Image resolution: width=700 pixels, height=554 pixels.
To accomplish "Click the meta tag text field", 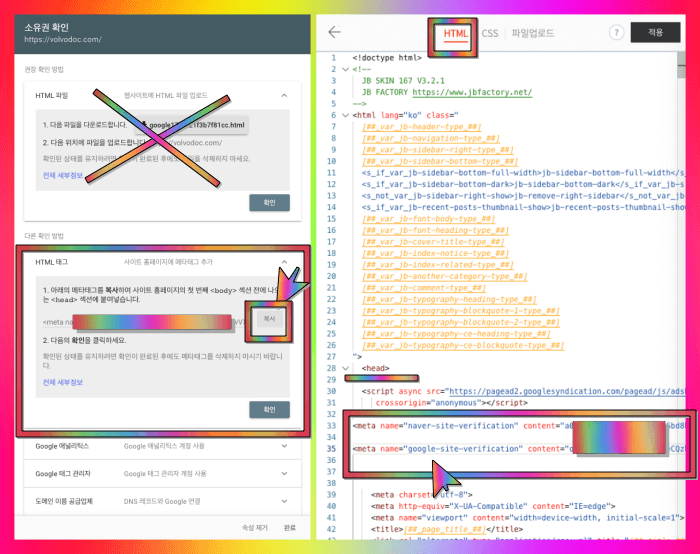I will click(144, 322).
